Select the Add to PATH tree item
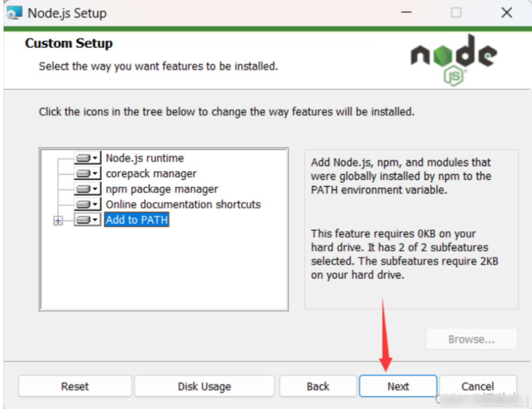This screenshot has width=532, height=409. tap(137, 220)
